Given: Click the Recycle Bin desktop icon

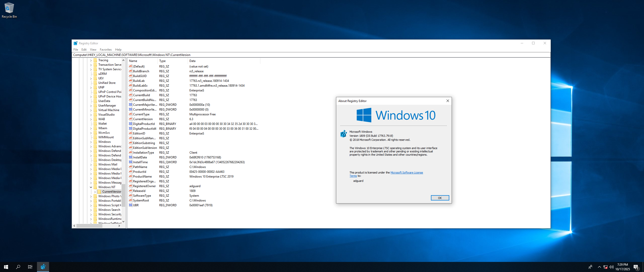Looking at the screenshot, I should [x=9, y=10].
